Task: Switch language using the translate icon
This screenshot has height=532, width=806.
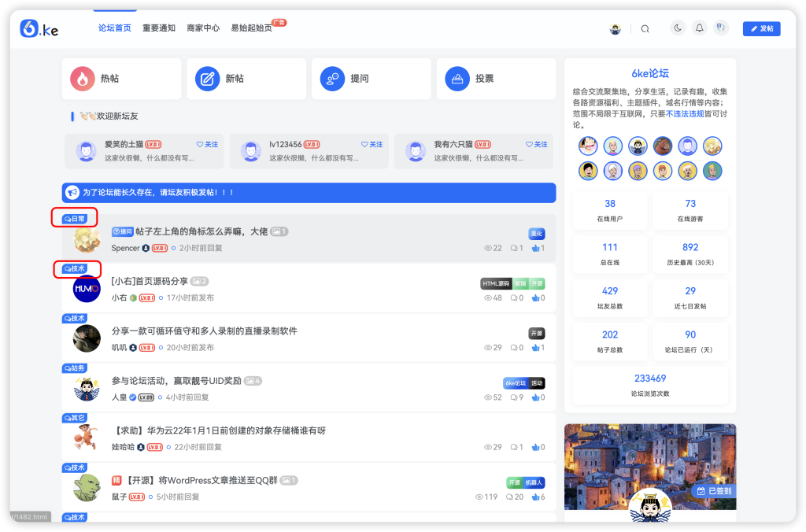Action: [721, 28]
